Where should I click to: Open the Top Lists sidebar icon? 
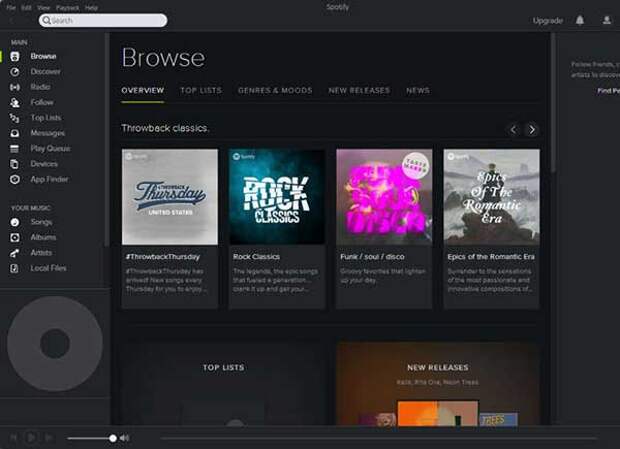pos(15,118)
